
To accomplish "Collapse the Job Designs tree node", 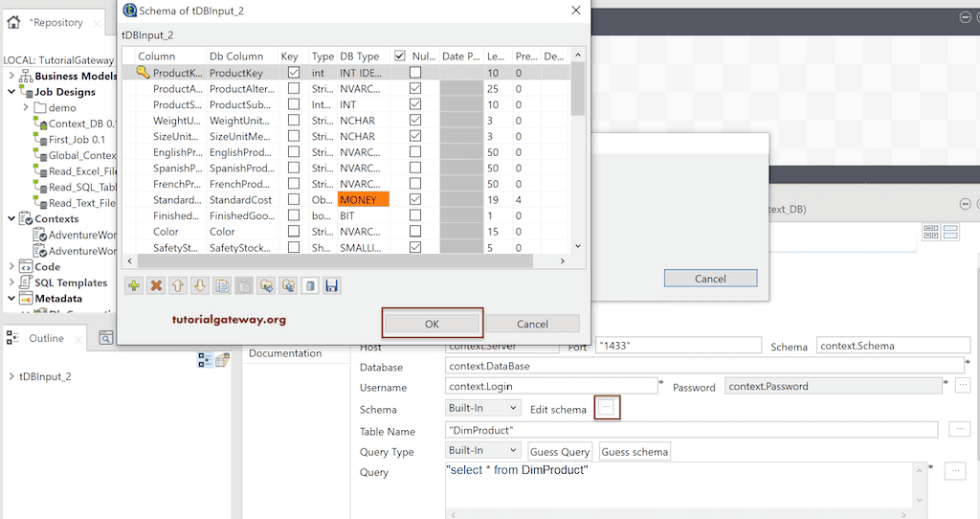I will (x=11, y=91).
